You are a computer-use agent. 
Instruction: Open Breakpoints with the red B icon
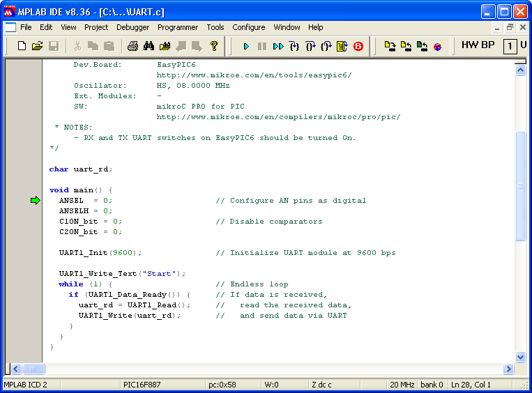click(358, 46)
